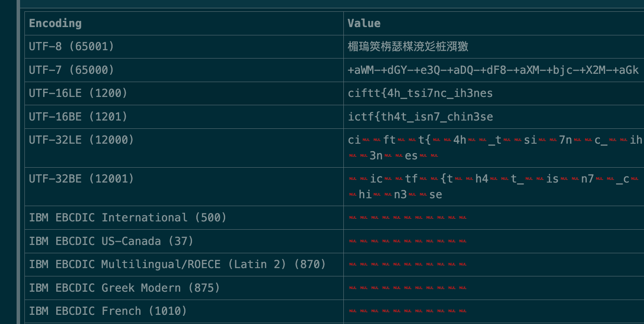The height and width of the screenshot is (324, 644).
Task: Select IBM EBCDIC Multilingual/ROECE (Latin 2) cell
Action: coord(178,264)
